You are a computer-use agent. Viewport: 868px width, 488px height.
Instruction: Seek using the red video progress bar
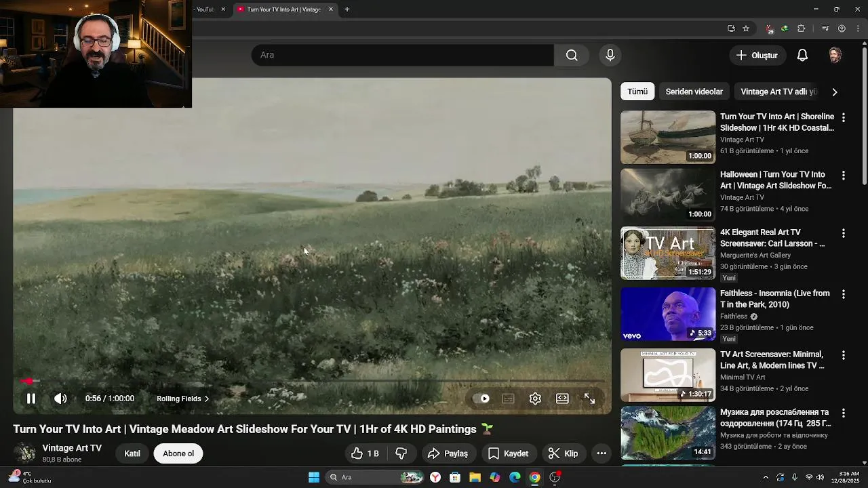312,382
